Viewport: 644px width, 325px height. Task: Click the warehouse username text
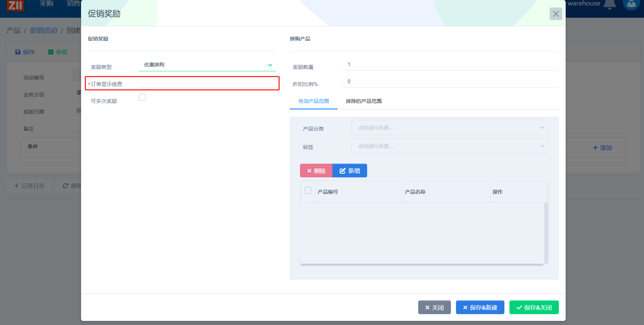click(584, 3)
